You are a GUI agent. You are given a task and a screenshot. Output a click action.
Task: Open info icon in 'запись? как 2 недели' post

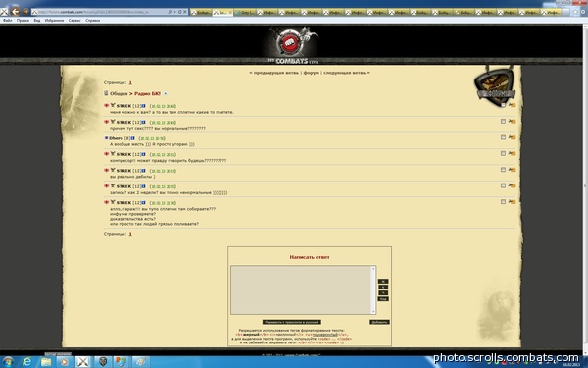(143, 186)
